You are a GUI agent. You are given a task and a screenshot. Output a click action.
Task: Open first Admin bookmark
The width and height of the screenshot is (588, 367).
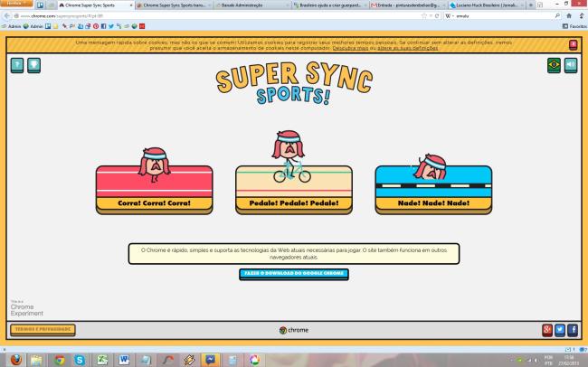(11, 26)
